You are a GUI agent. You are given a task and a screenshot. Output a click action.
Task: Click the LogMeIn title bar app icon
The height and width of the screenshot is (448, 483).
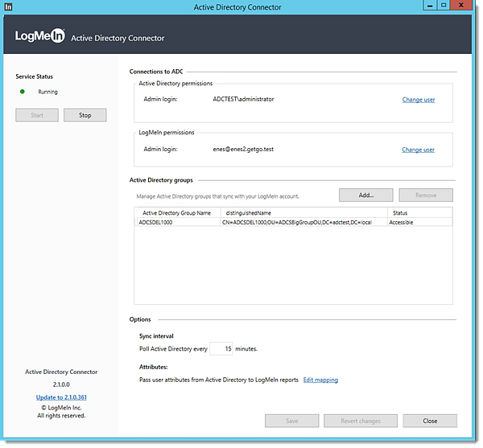point(9,6)
